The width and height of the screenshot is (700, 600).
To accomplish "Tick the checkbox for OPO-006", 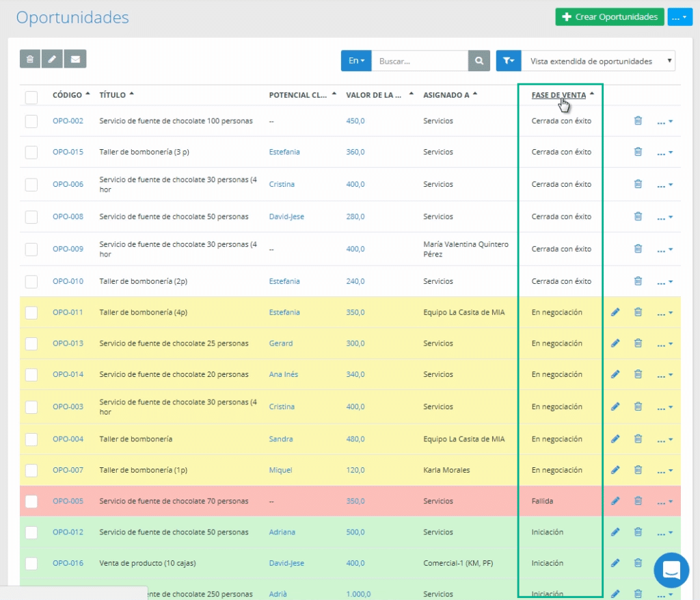I will (x=31, y=185).
